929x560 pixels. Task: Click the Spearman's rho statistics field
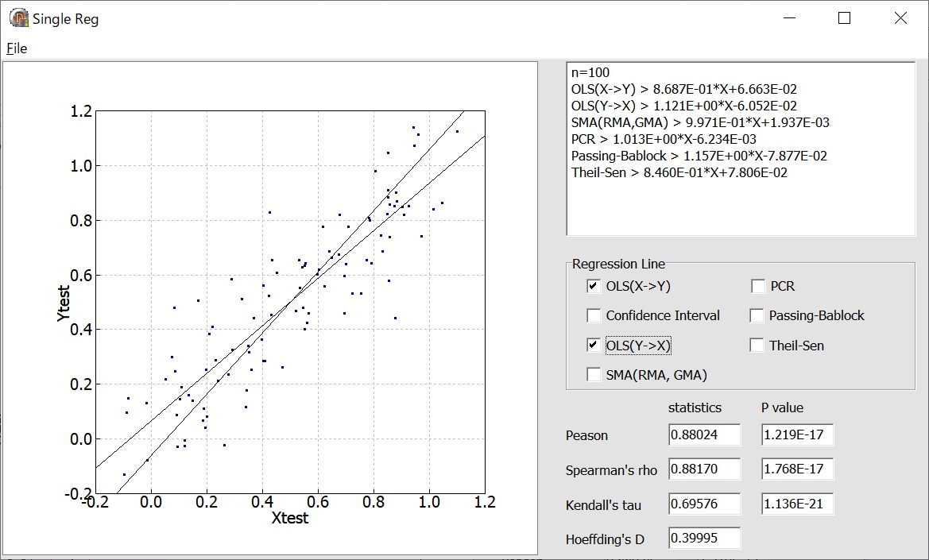(x=704, y=469)
